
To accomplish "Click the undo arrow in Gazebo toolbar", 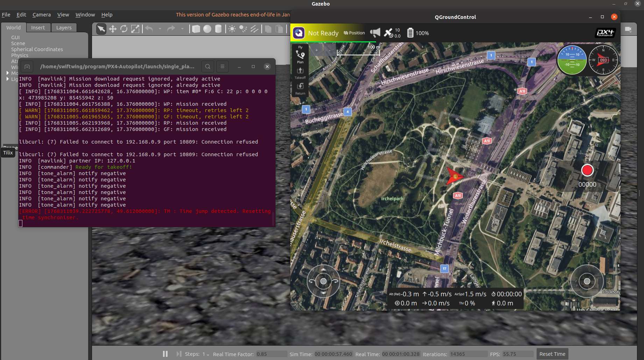I will pyautogui.click(x=149, y=29).
